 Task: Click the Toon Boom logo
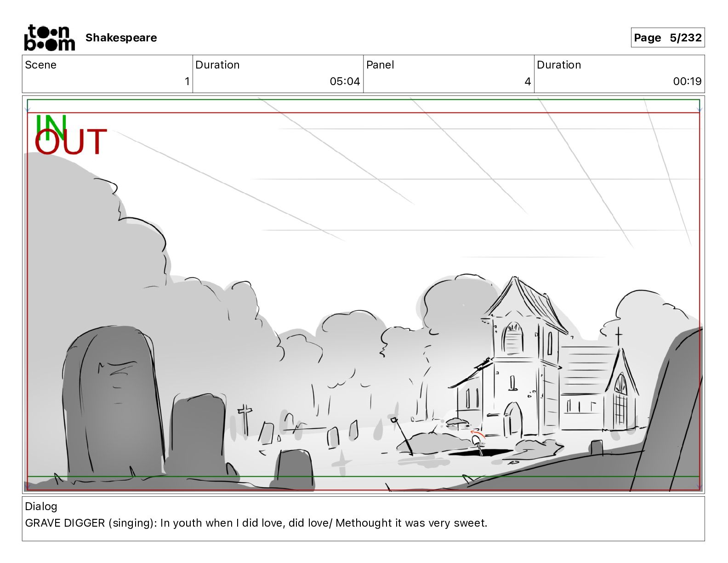[49, 38]
